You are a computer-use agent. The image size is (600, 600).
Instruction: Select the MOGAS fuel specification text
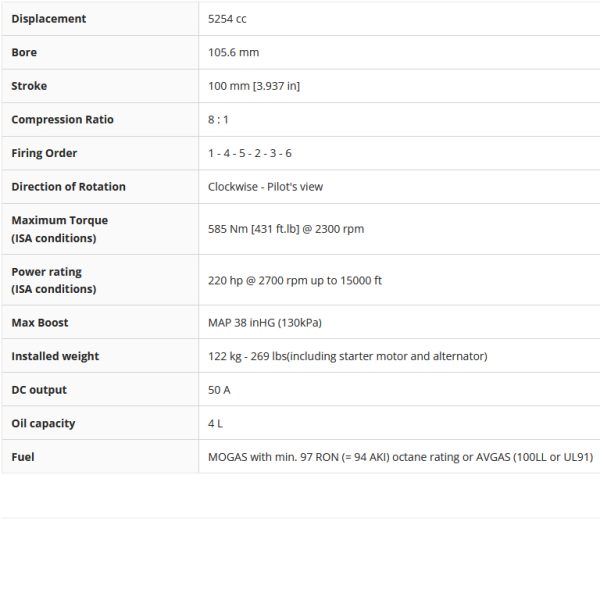pos(400,457)
